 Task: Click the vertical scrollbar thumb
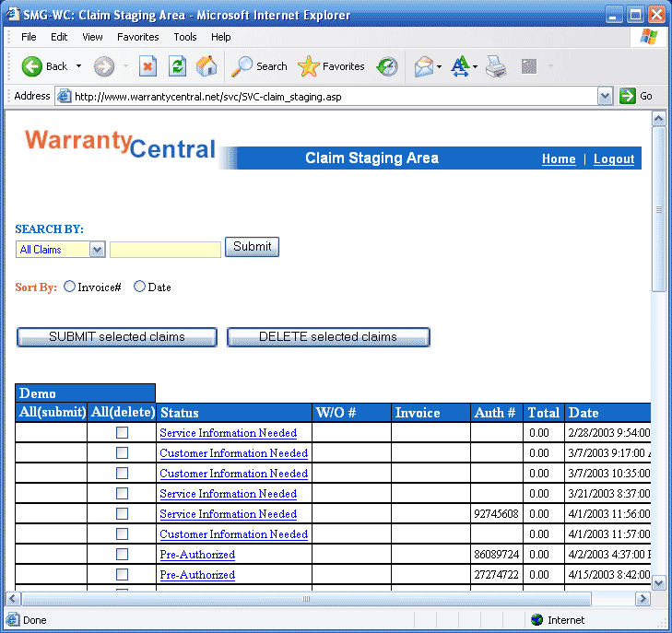(658, 209)
